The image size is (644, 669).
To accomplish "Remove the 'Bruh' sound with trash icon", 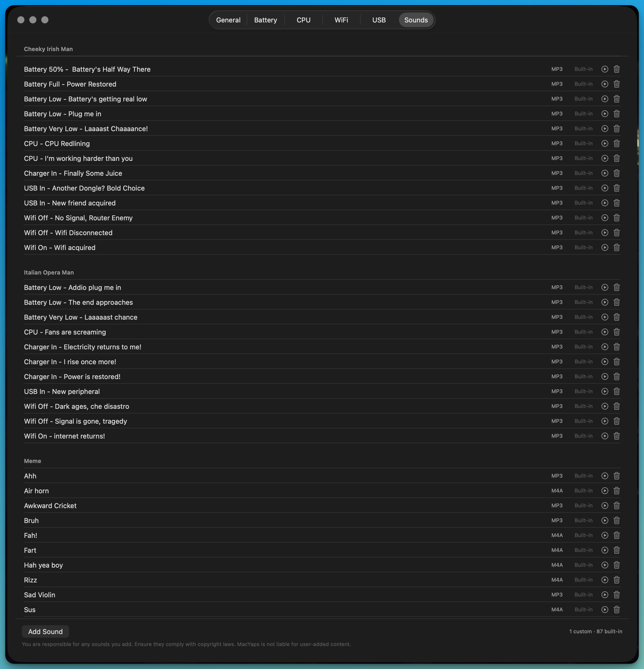I will [x=616, y=520].
